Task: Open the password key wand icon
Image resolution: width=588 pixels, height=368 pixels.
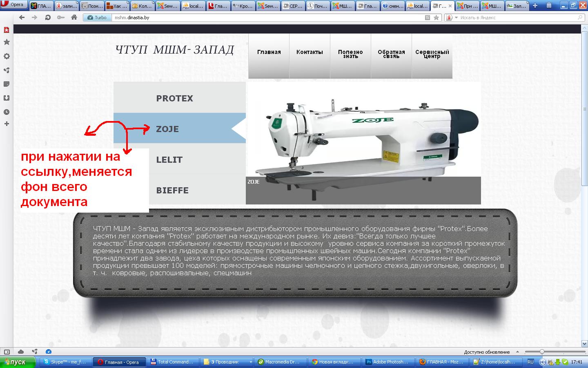Action: tap(61, 18)
